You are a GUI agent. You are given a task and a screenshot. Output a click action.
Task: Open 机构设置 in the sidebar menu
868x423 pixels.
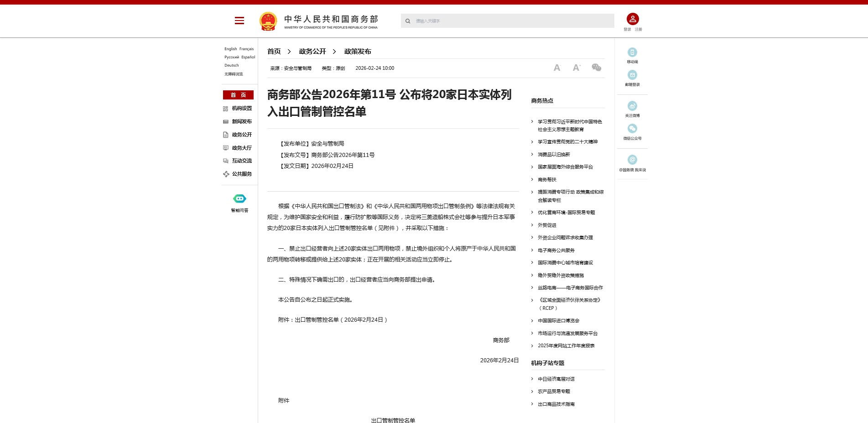241,109
